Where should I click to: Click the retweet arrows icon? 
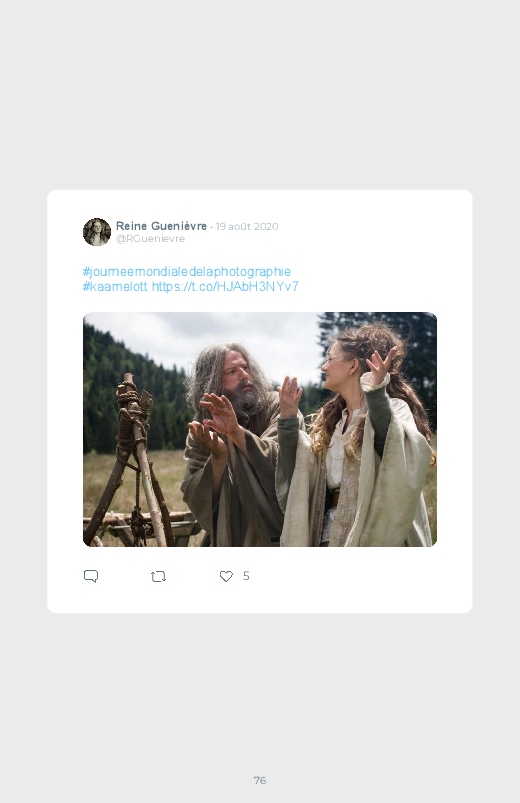tap(158, 577)
